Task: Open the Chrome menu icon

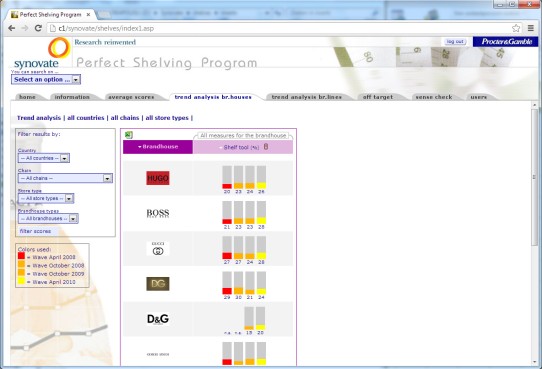Action: tap(531, 28)
